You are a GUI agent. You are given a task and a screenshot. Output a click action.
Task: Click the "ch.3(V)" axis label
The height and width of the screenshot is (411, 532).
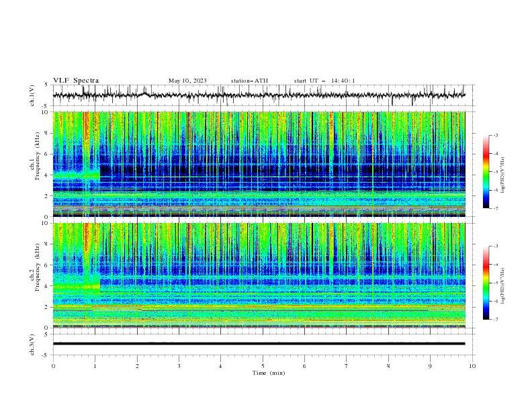[x=32, y=345]
